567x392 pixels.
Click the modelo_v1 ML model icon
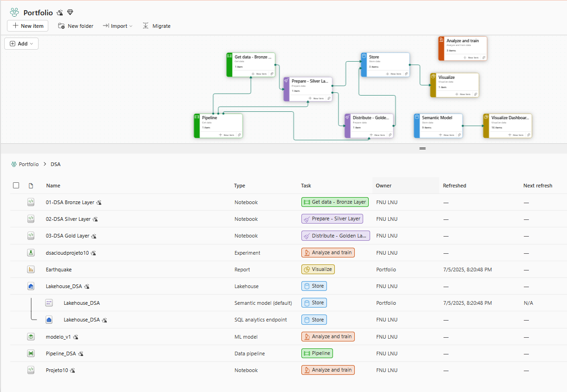pos(31,337)
